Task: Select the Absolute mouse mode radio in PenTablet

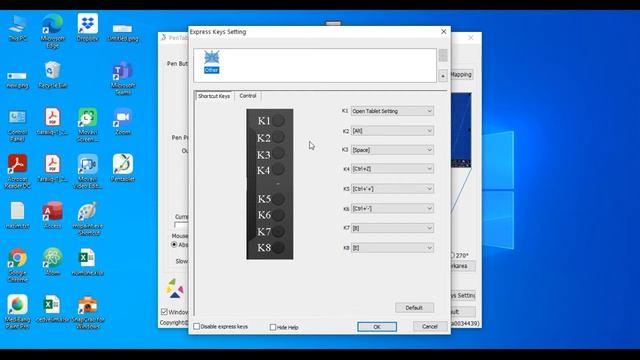Action: [174, 244]
